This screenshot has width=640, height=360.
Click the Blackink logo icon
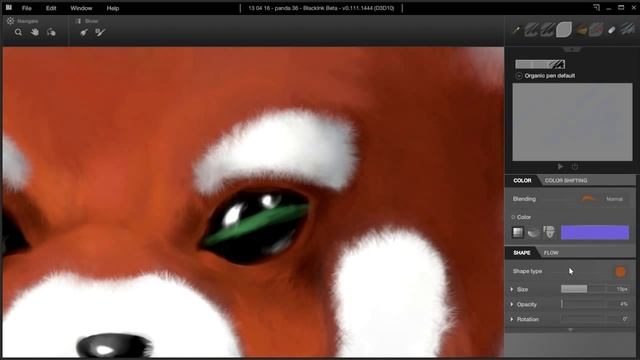[9, 8]
